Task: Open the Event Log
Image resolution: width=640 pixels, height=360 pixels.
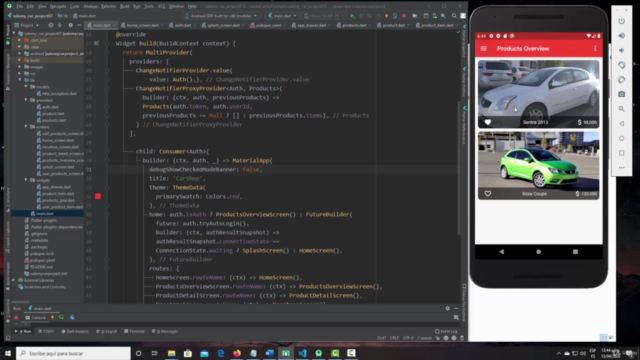Action: coord(446,331)
